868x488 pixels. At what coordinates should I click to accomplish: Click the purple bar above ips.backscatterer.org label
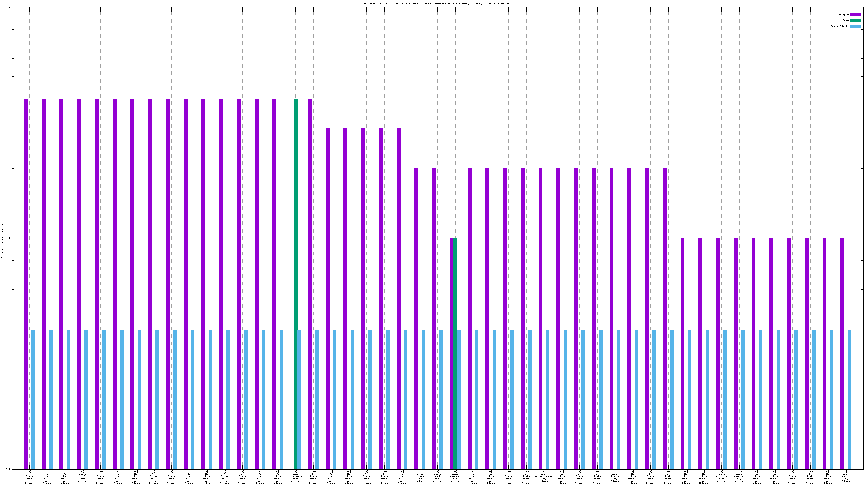pyautogui.click(x=842, y=353)
